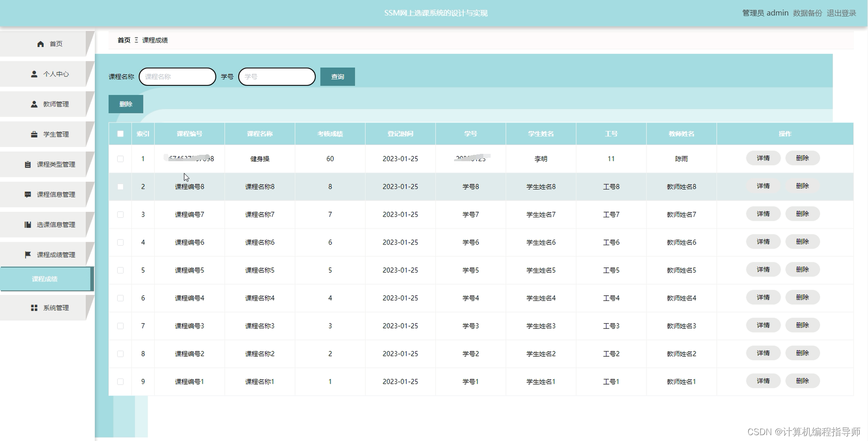Screen dimensions: 868x441
Task: Click the 考核成绩 column header
Action: (x=330, y=134)
